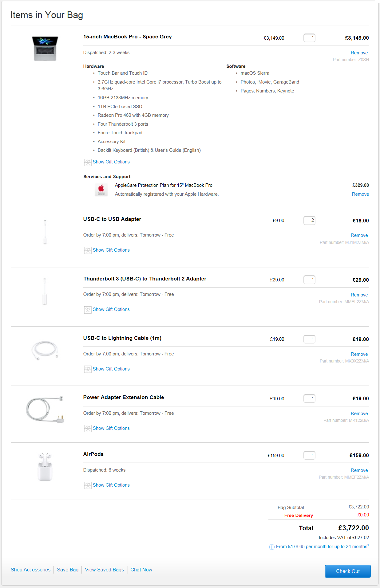Click gift icon for USB-C to USB Adapter
This screenshot has height=588, width=380.
(88, 250)
